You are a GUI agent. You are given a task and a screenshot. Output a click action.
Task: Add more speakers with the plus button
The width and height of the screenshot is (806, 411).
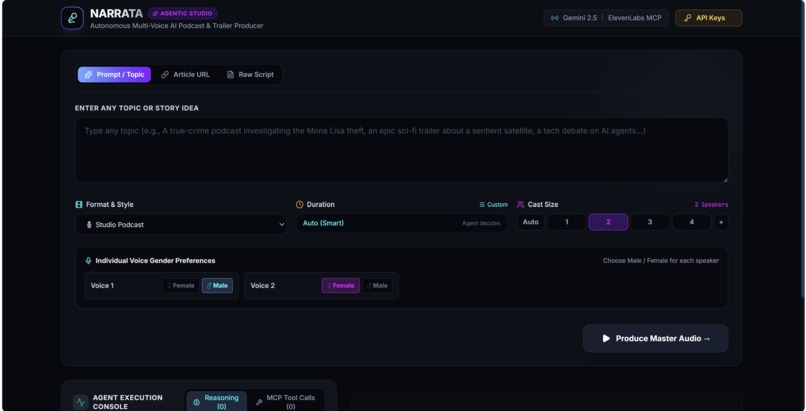(x=721, y=222)
